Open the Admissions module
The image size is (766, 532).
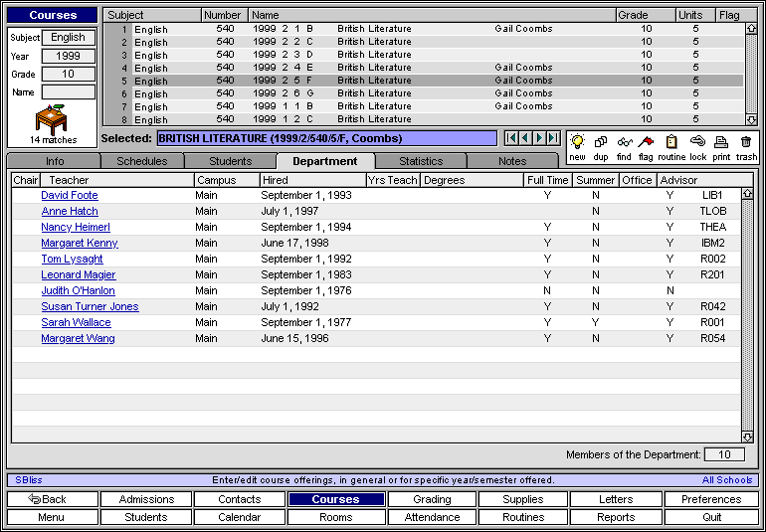coord(146,499)
